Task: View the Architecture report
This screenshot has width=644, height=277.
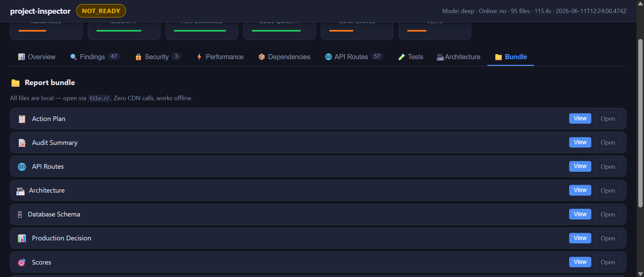Action: (580, 190)
